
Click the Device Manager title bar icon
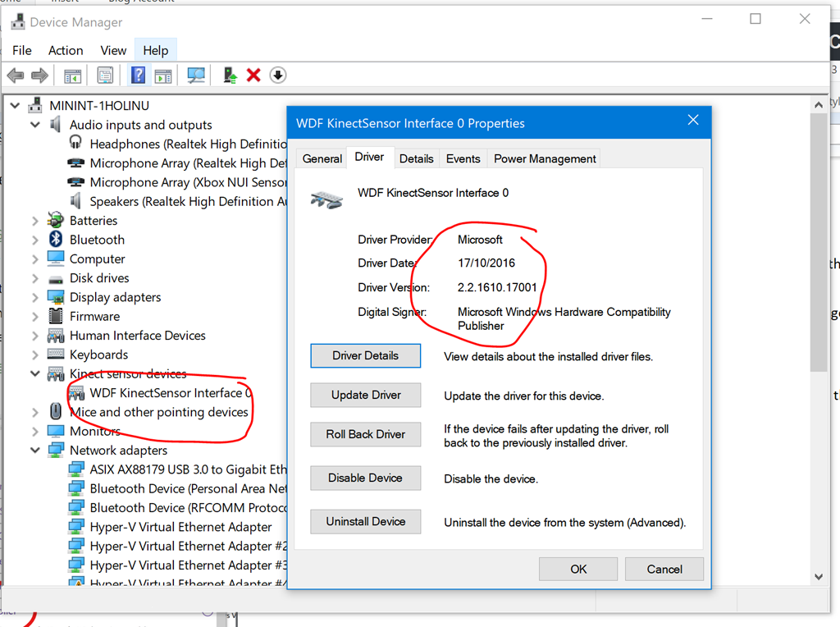coord(18,21)
